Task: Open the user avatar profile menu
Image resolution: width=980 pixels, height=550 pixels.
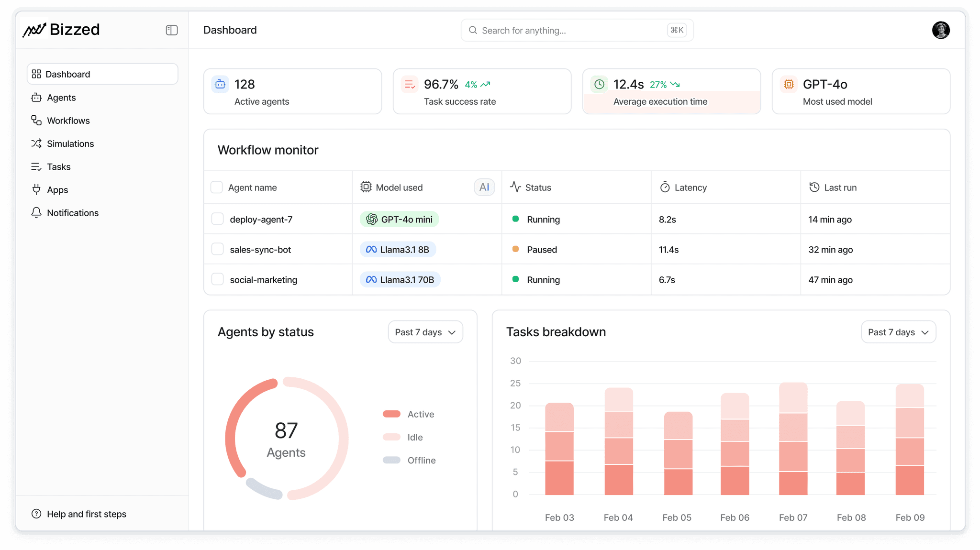Action: pos(940,30)
